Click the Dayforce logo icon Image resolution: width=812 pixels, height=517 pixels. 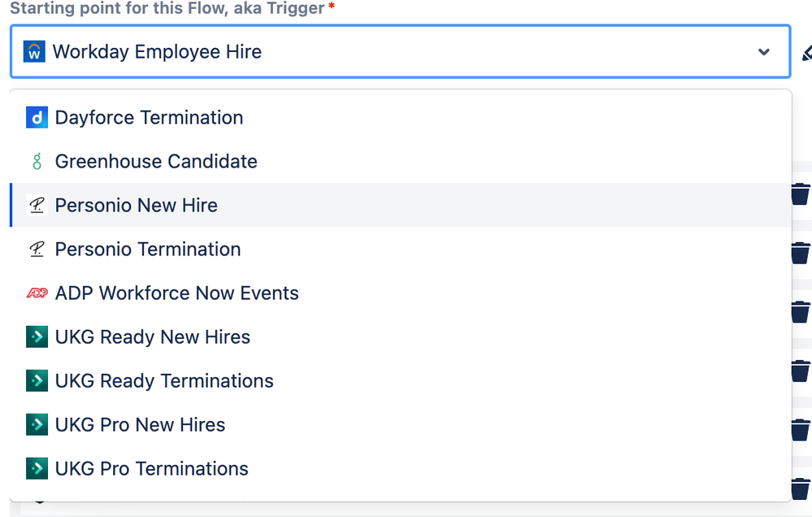pos(37,118)
